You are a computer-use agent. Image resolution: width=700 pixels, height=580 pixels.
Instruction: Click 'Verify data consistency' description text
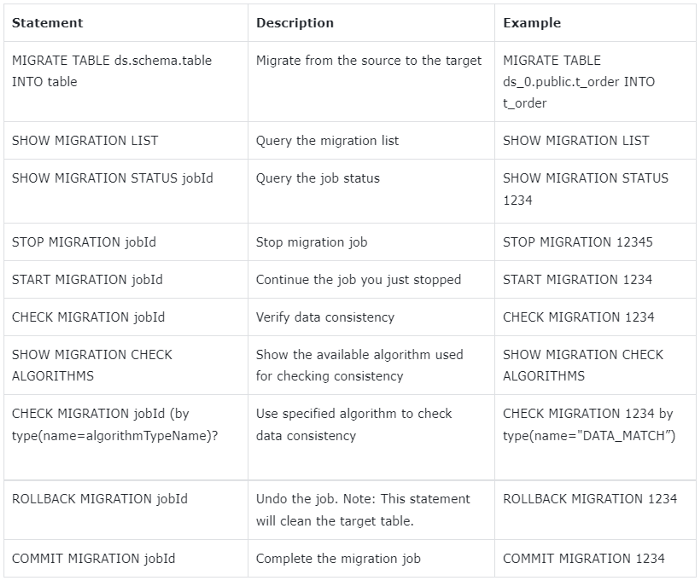325,317
